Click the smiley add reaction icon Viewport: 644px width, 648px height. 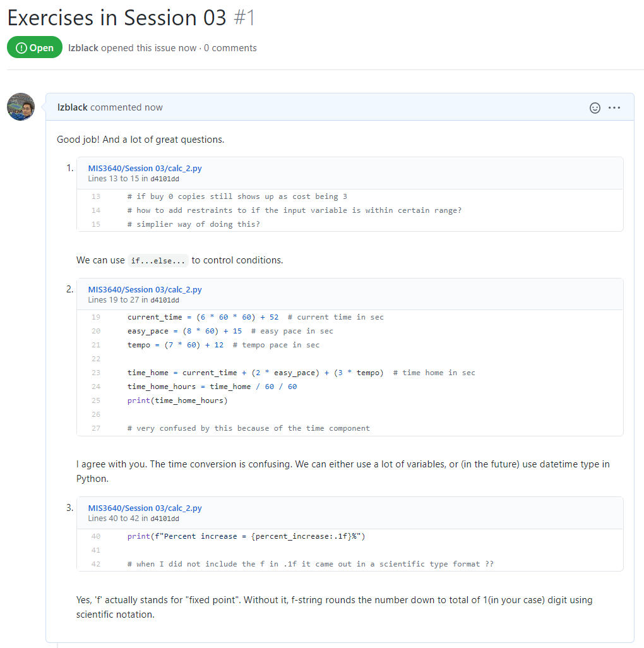(594, 108)
